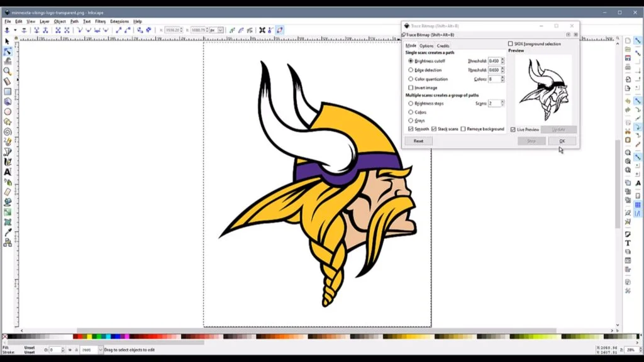Enable the Invert image checkbox
The image size is (644, 362).
click(411, 88)
